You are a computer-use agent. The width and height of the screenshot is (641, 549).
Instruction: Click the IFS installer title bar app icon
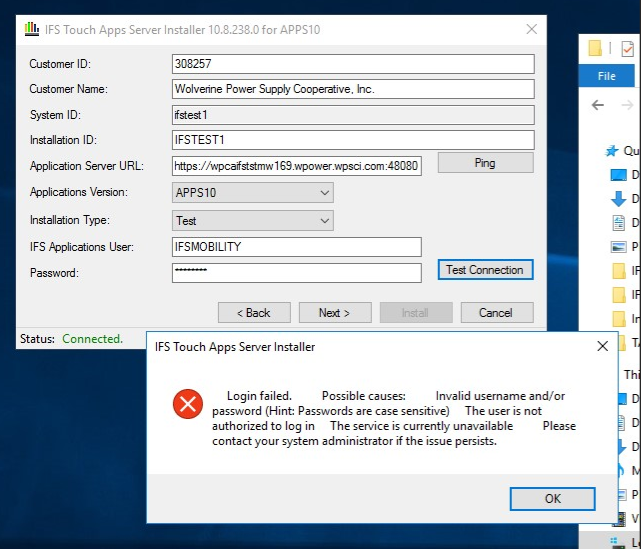coord(31,29)
